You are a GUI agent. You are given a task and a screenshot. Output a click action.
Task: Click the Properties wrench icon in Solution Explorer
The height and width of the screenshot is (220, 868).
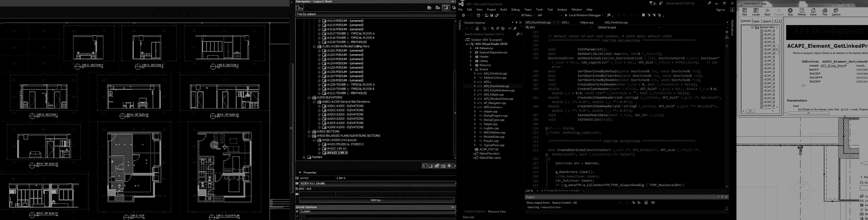515,29
